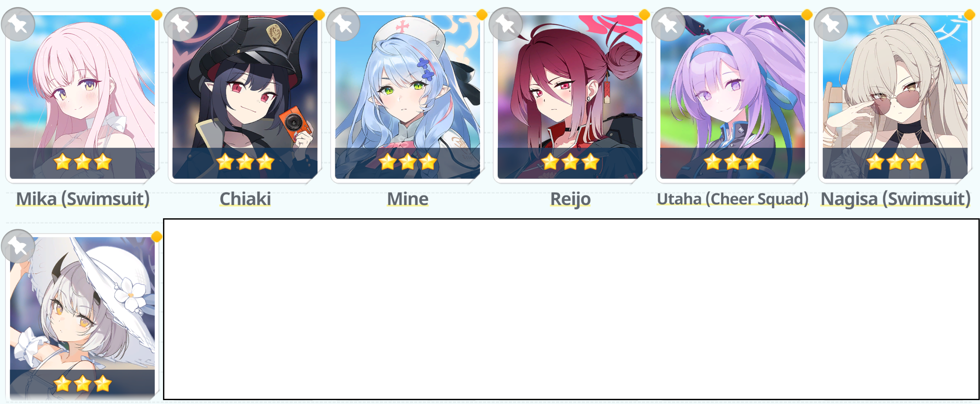Viewport: 980px width, 404px height.
Task: Select Chiaki's portrait holding a camera
Action: point(245,97)
